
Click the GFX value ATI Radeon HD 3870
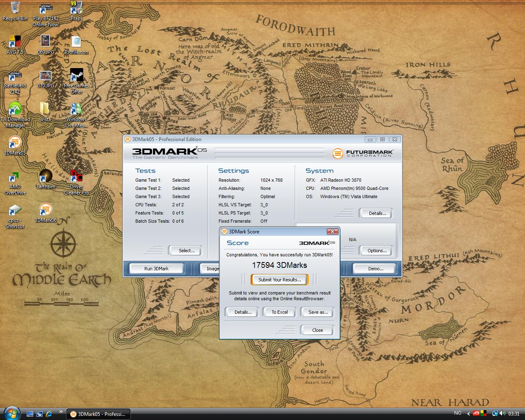(x=341, y=180)
